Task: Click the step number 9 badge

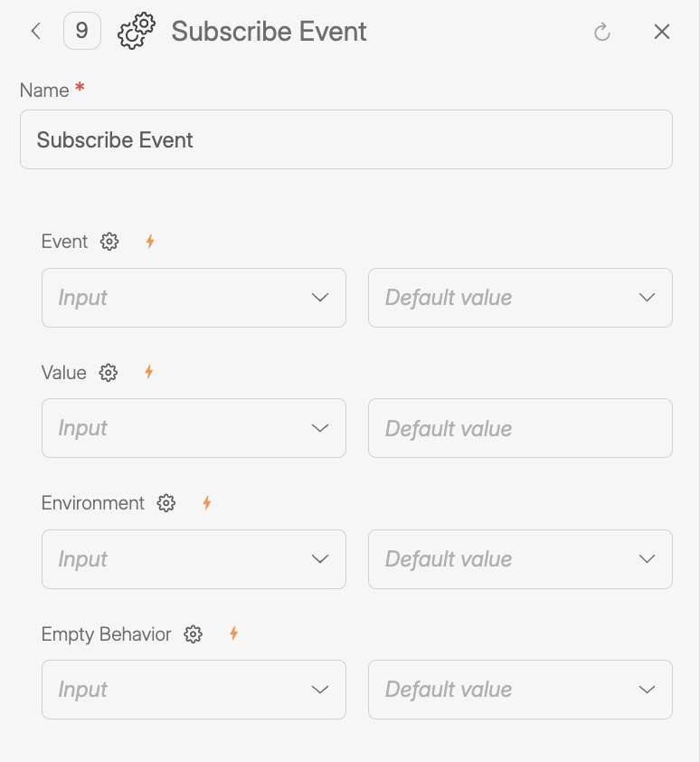Action: click(x=81, y=31)
